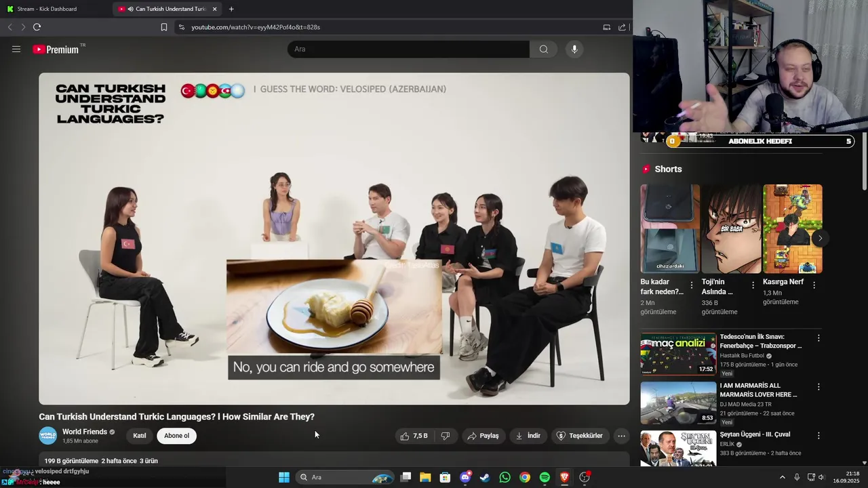Open a new browser tab with the plus

point(231,9)
